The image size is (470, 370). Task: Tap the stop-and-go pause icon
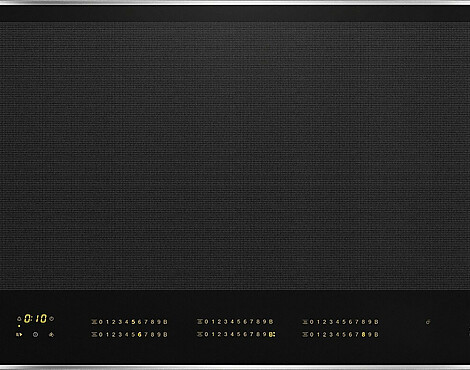tap(19, 334)
